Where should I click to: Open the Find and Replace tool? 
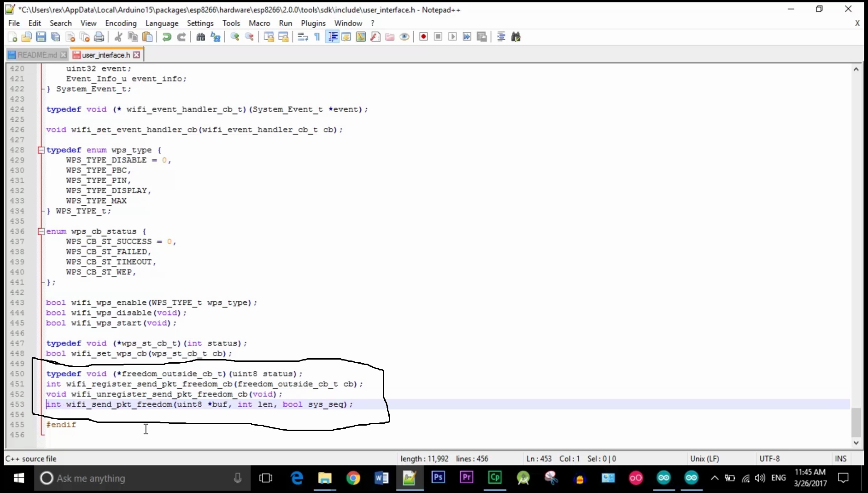coord(215,37)
